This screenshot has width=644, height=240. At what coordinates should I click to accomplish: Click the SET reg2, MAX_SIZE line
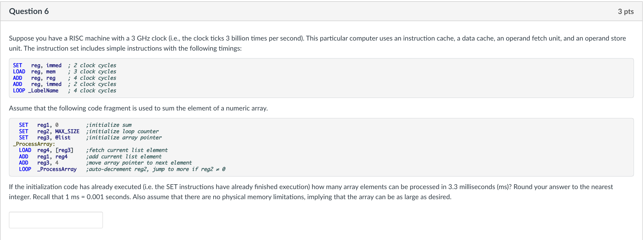coord(49,131)
